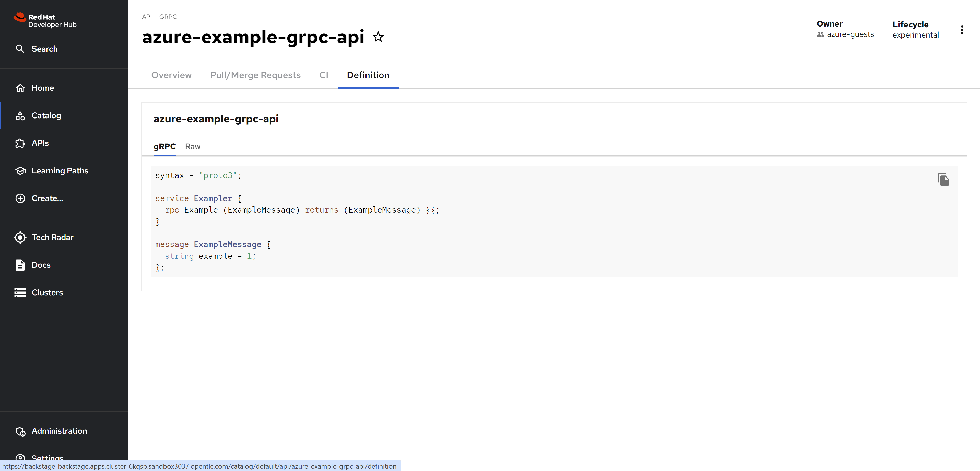
Task: Copy the proto definition to clipboard
Action: [943, 180]
